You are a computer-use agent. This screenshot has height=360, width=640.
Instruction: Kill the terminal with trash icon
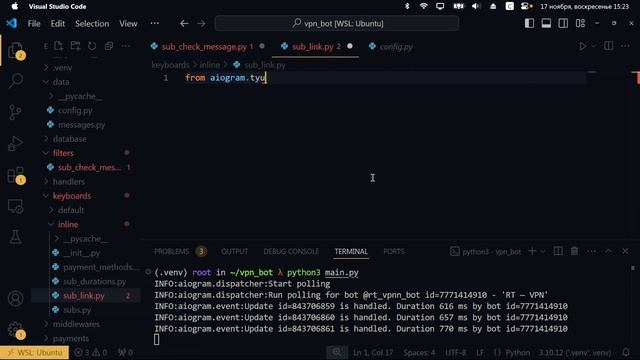(574, 251)
